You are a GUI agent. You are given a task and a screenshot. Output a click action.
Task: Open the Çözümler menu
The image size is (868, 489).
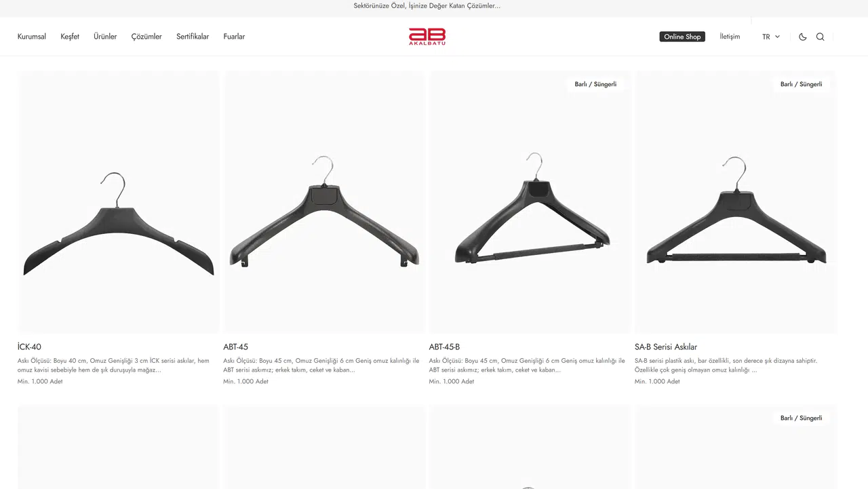click(x=146, y=37)
